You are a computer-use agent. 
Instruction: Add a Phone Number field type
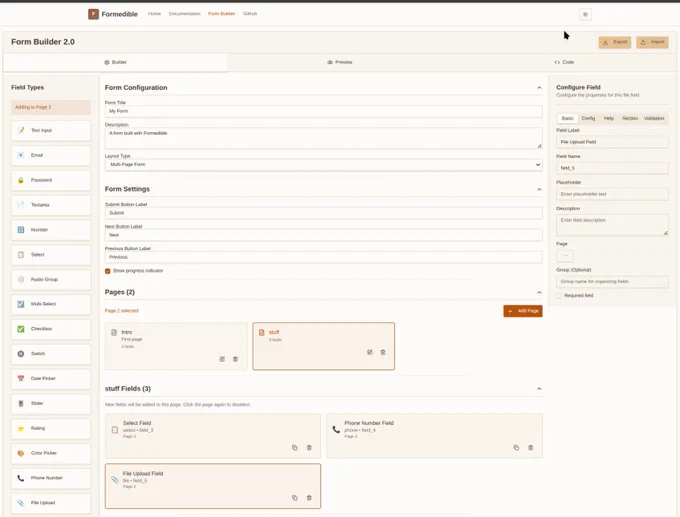point(51,478)
